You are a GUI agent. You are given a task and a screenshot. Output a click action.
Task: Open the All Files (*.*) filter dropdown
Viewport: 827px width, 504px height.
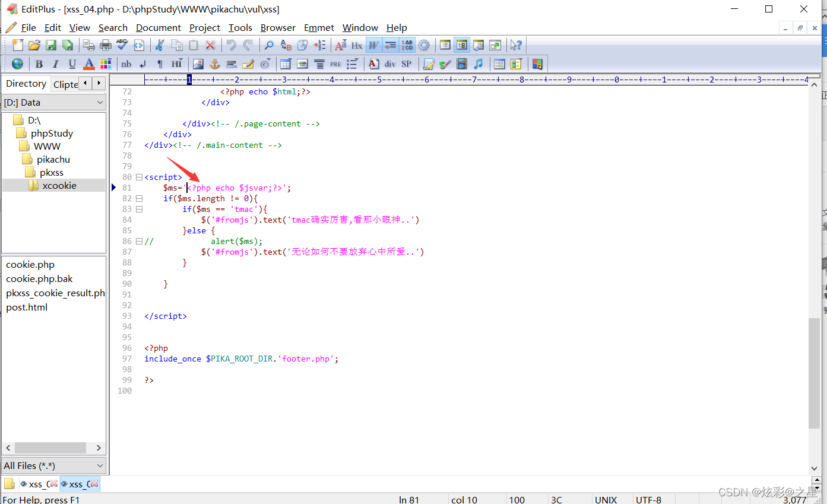pyautogui.click(x=54, y=465)
